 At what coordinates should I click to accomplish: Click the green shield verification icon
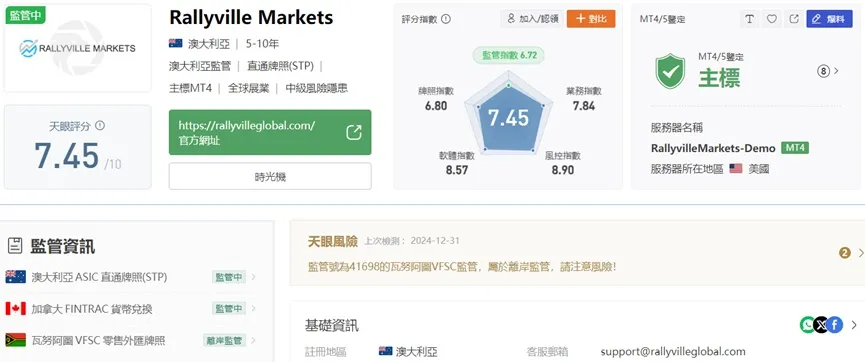[x=670, y=71]
